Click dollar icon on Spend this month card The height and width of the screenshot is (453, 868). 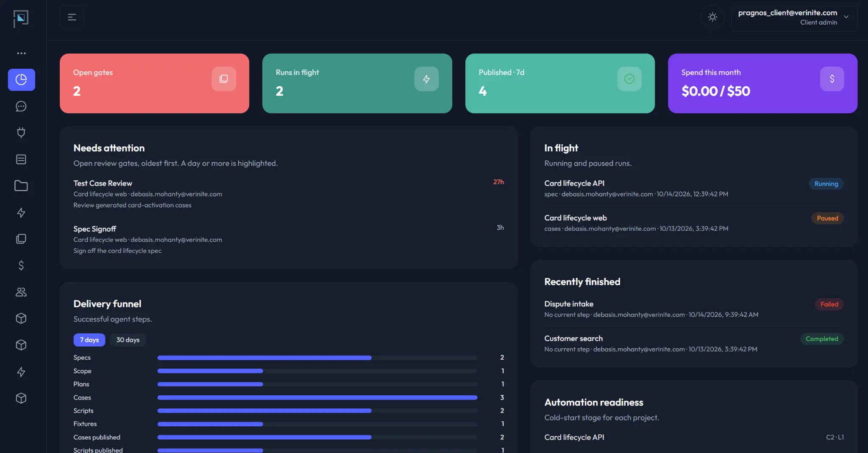coord(832,79)
